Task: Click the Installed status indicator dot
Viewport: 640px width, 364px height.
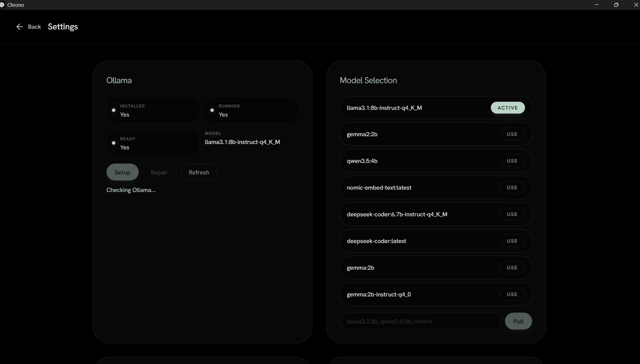Action: pos(114,110)
